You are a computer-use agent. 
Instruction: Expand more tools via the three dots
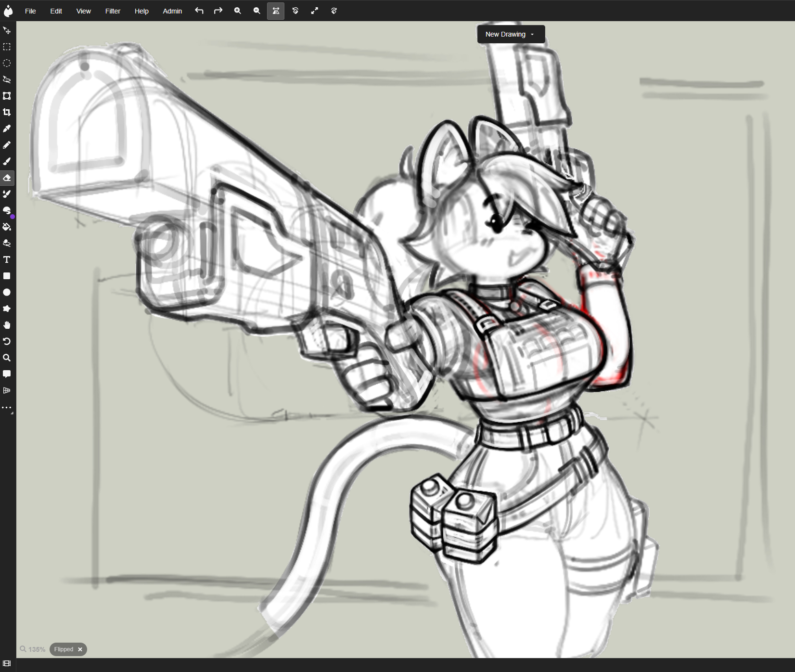(x=7, y=408)
